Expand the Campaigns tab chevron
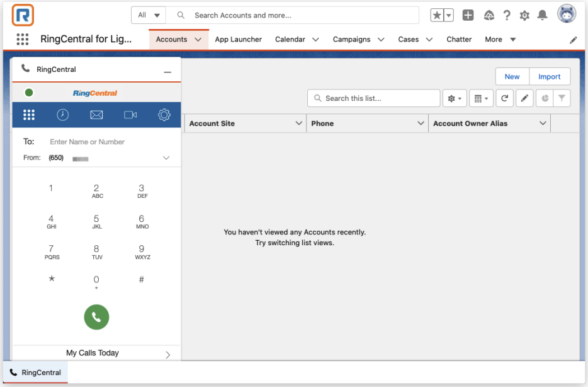 click(381, 40)
